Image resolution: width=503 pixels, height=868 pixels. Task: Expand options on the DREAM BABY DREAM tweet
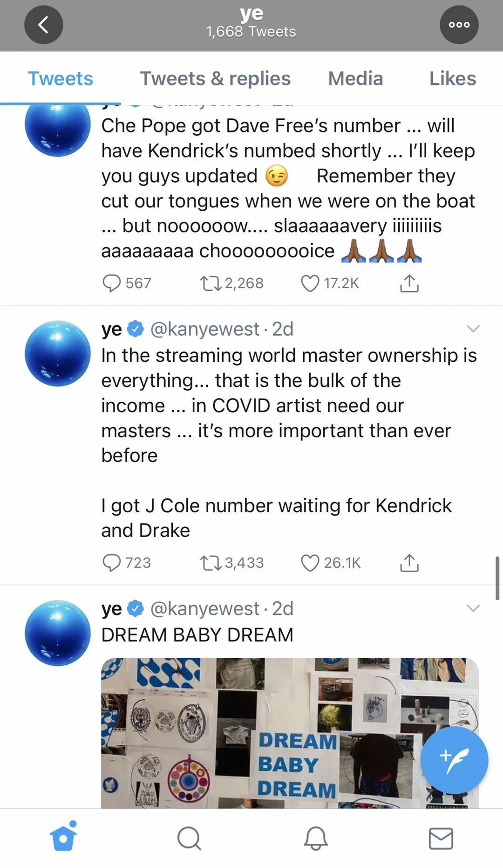click(474, 607)
